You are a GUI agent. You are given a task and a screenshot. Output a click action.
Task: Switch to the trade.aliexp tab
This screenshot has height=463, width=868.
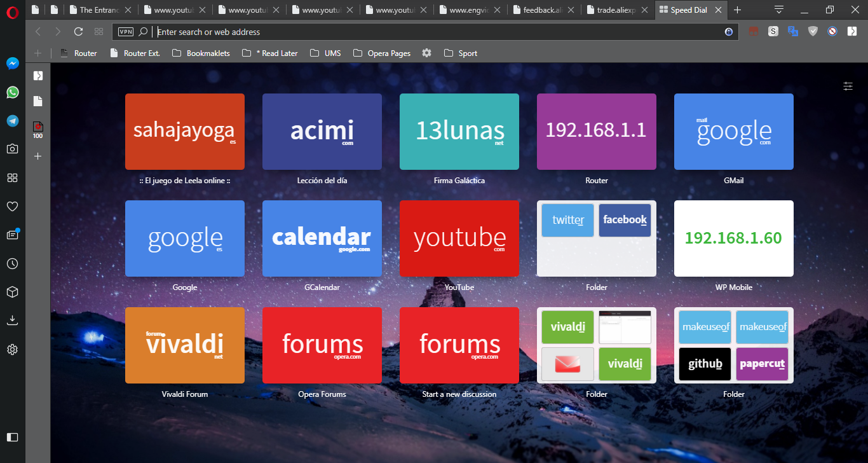coord(616,10)
